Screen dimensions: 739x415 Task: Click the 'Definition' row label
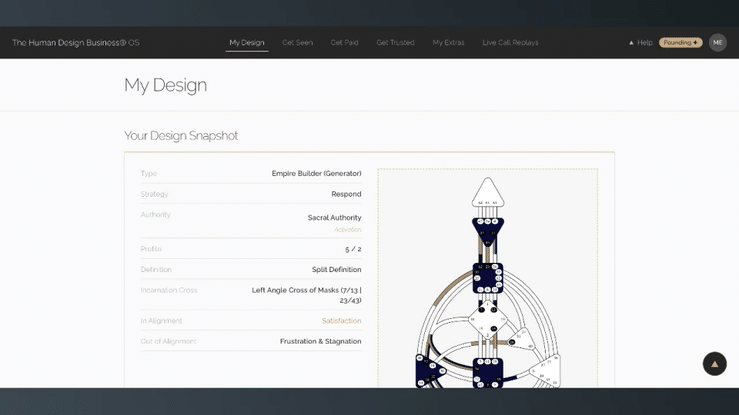pos(156,269)
